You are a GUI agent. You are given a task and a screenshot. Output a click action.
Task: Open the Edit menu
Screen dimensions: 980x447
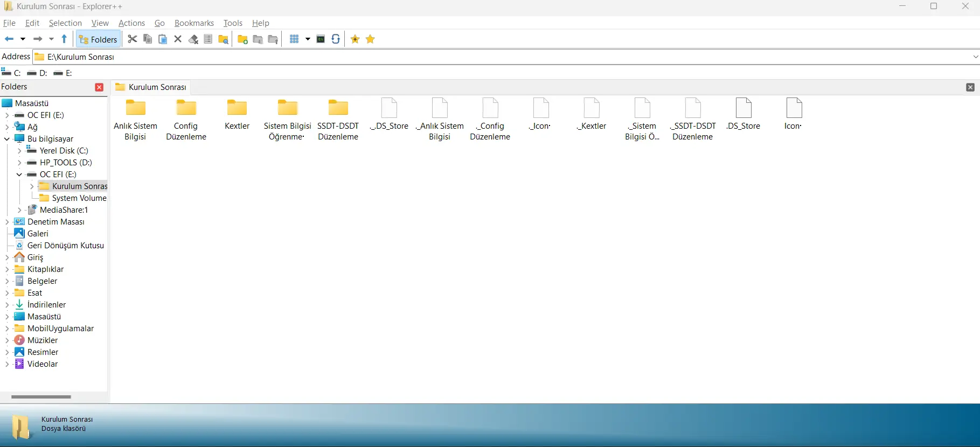32,23
